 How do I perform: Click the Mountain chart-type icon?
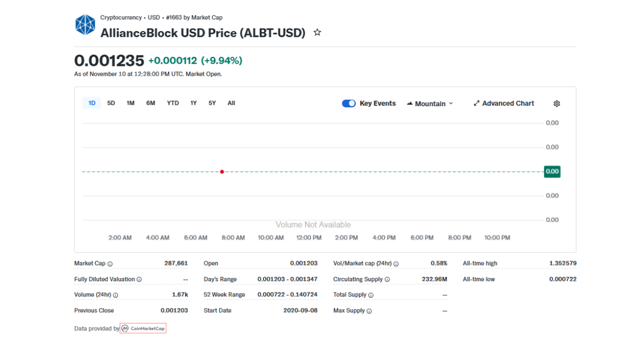(x=410, y=103)
